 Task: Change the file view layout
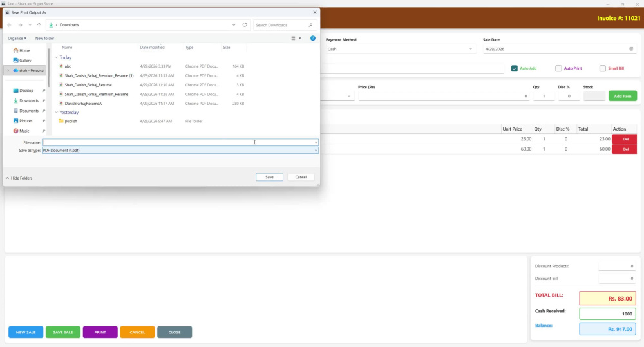[293, 38]
